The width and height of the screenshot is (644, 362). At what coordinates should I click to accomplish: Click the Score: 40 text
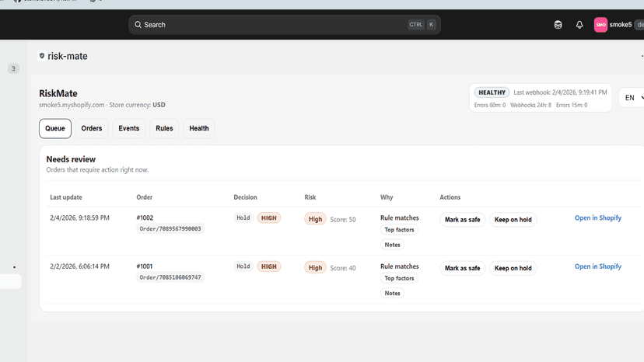pos(343,268)
